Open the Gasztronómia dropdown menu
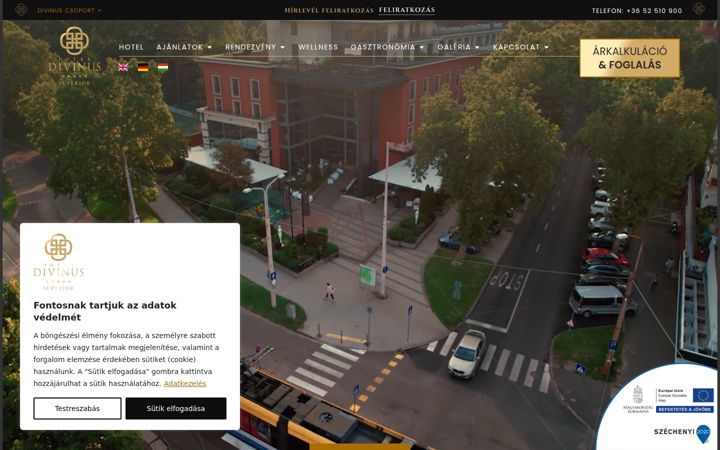 coord(387,47)
